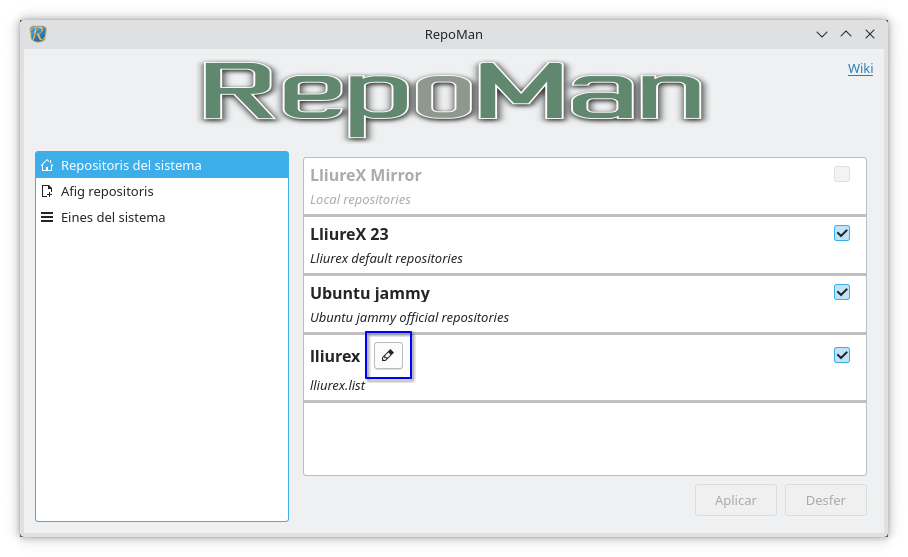Click the 'Ubuntu jammy official repositories' description
Screen dimensions: 908x557
click(409, 317)
